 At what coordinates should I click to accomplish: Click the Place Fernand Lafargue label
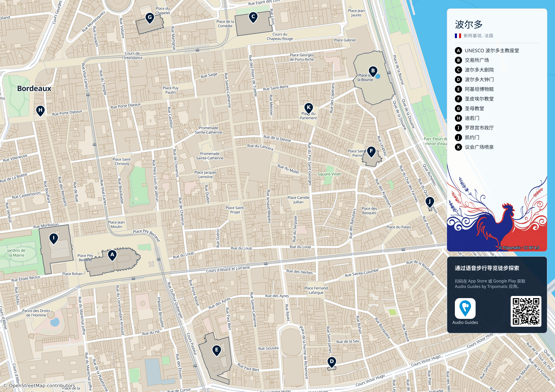click(316, 290)
